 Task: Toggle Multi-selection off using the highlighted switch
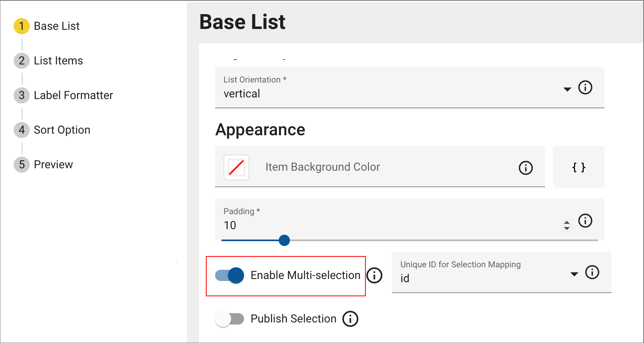tap(229, 275)
